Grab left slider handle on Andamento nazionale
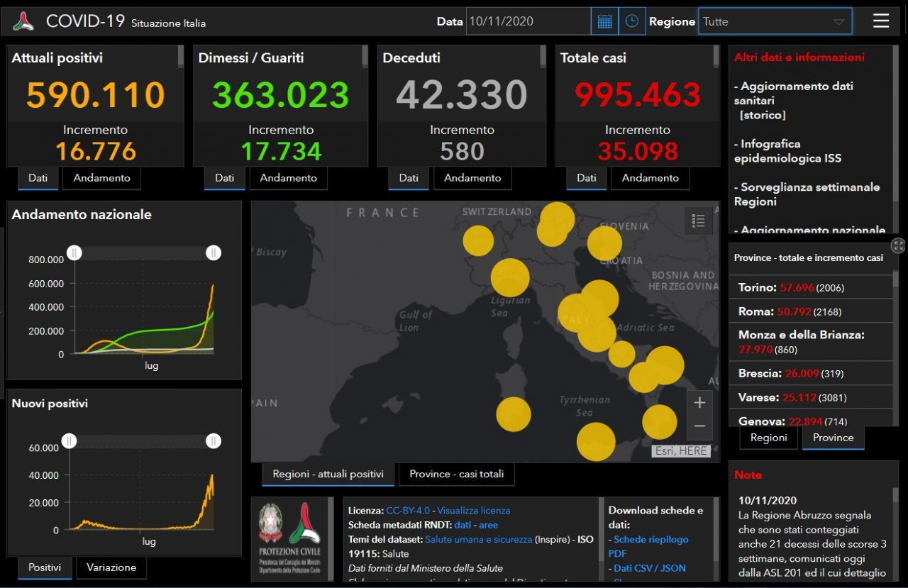Viewport: 908px width, 588px height. 74,253
